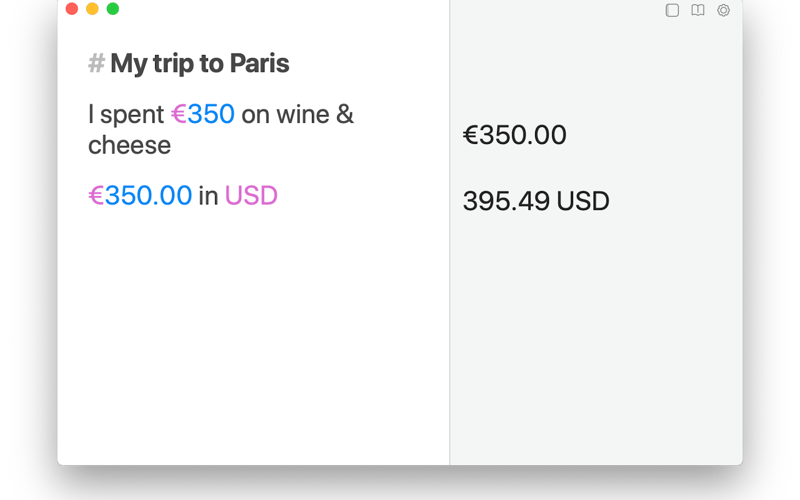Click the pink euro symbol before 350
Image resolution: width=800 pixels, height=500 pixels.
[x=179, y=115]
